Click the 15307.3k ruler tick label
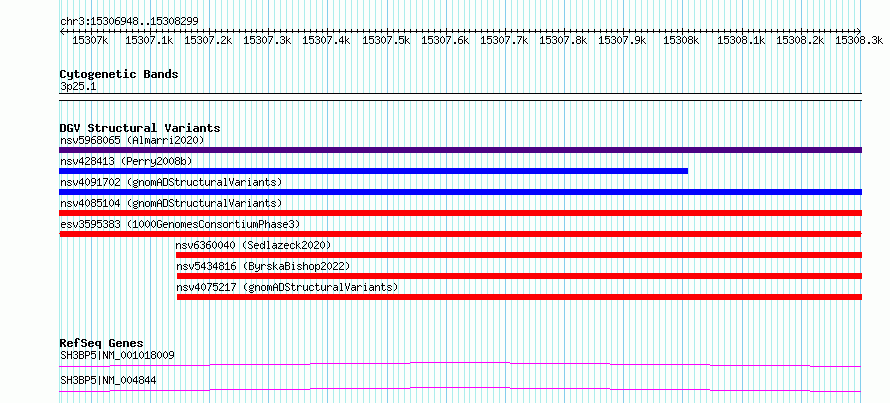890x403 pixels. [267, 40]
